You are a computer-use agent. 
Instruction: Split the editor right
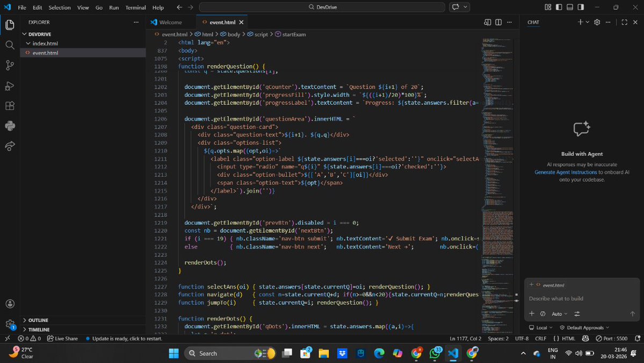tap(498, 22)
